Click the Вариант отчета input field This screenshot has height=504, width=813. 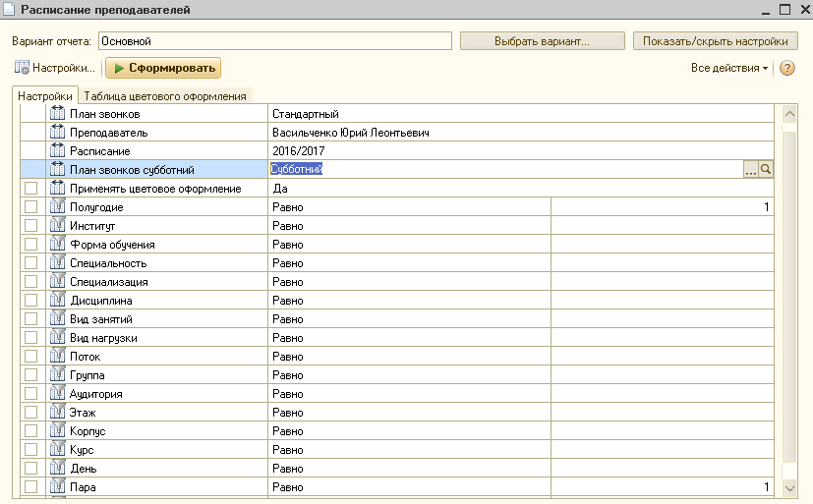coord(275,41)
